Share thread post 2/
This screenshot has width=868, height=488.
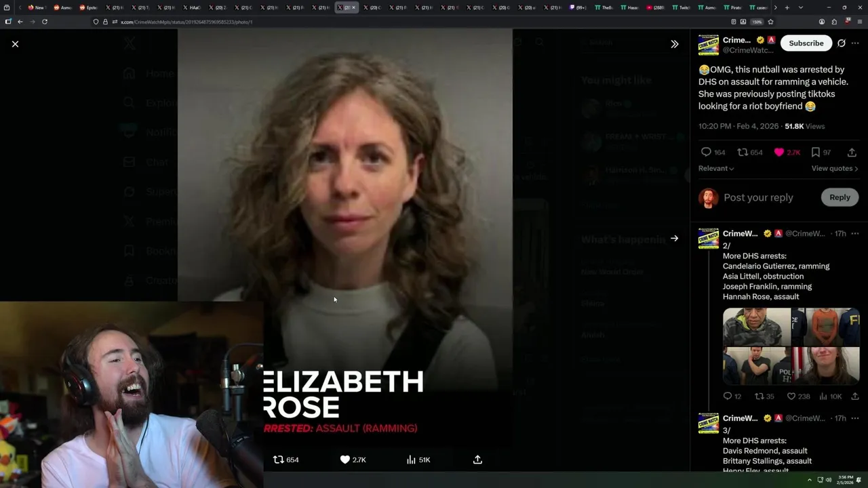click(854, 396)
